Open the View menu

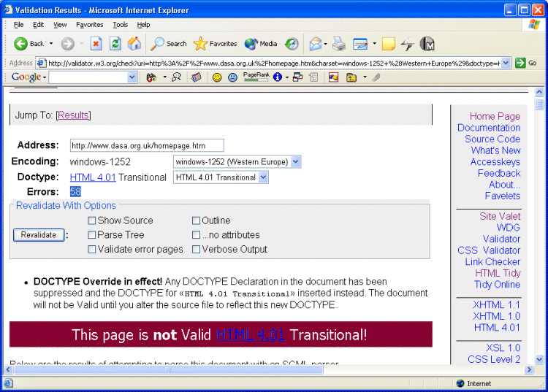pos(60,24)
